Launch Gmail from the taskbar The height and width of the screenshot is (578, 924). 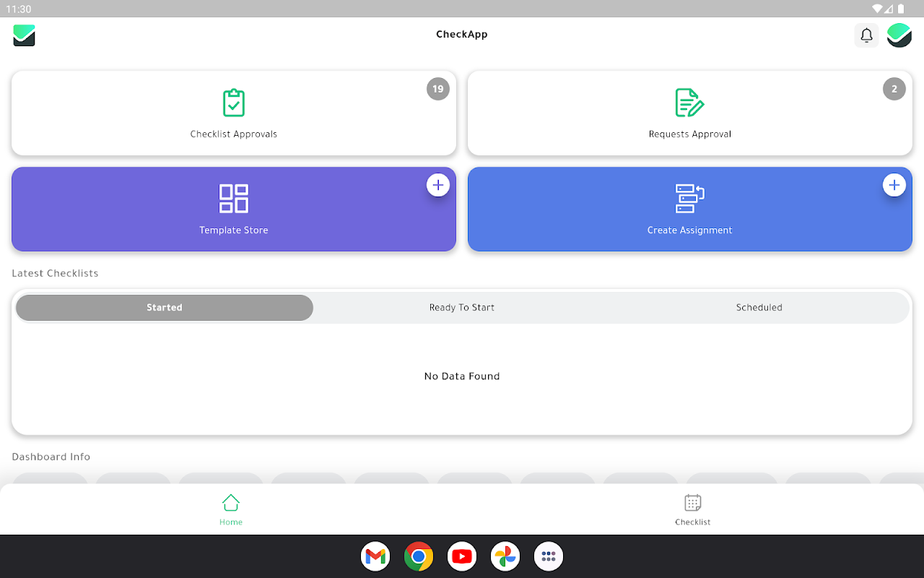pyautogui.click(x=375, y=556)
